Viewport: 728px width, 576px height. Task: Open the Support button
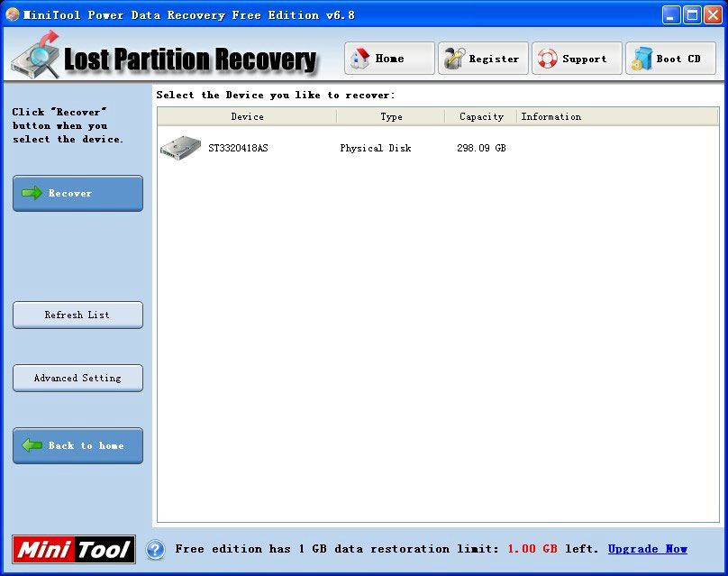pyautogui.click(x=578, y=59)
